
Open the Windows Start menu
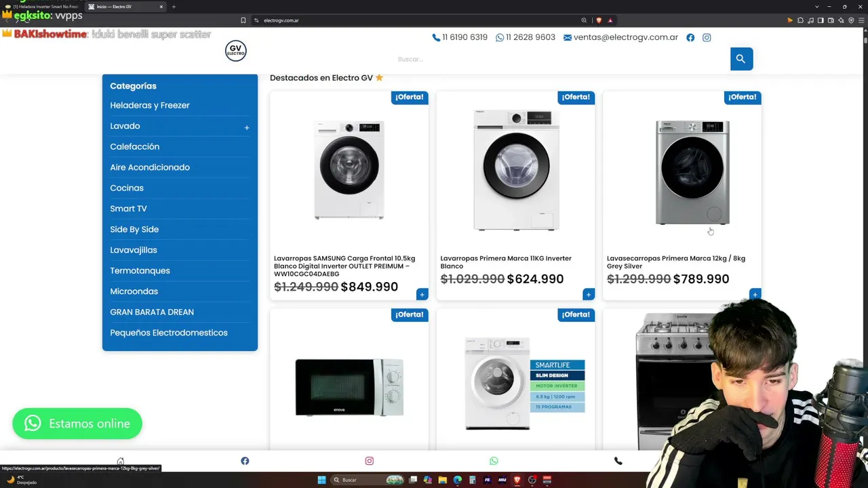(321, 480)
